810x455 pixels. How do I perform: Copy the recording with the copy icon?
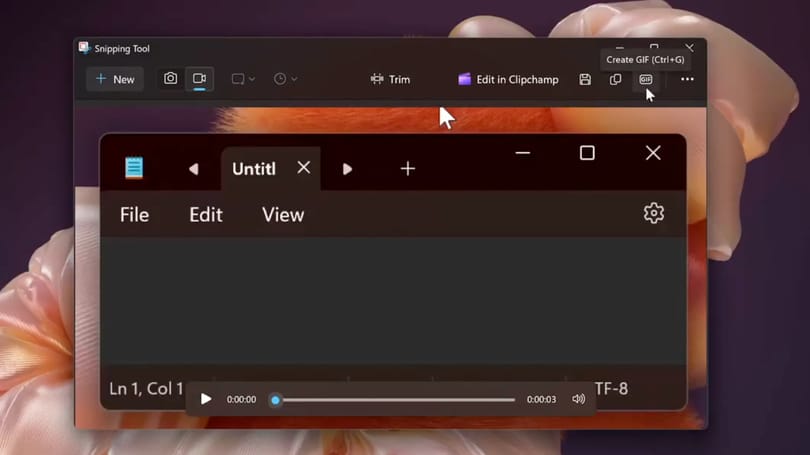point(615,79)
